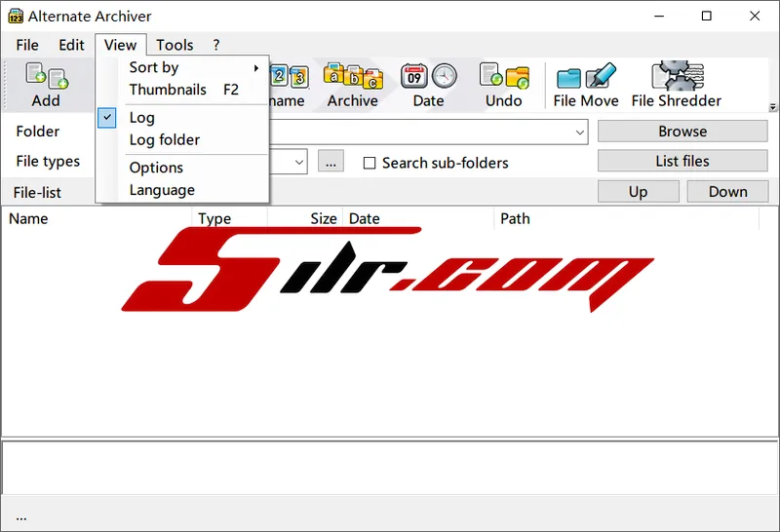Choose Options in View menu

(x=182, y=168)
